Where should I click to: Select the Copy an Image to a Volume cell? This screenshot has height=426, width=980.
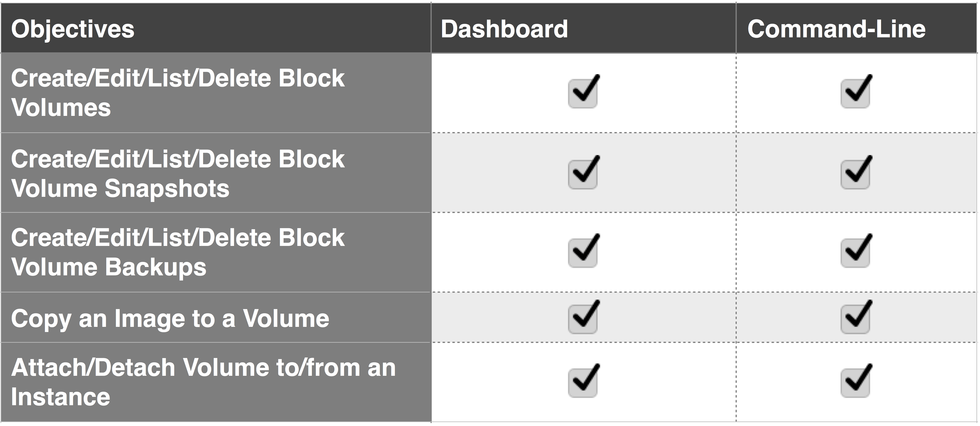tap(216, 317)
